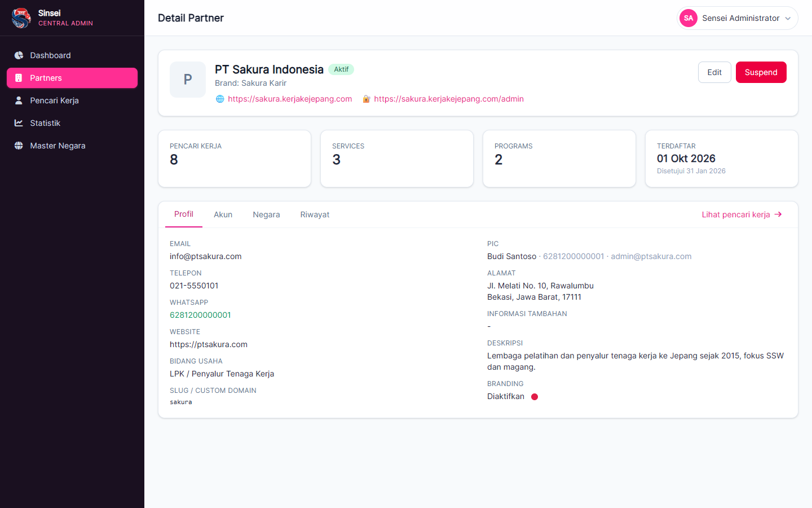The image size is (812, 508).
Task: Open Dashboard in the sidebar
Action: pos(72,55)
